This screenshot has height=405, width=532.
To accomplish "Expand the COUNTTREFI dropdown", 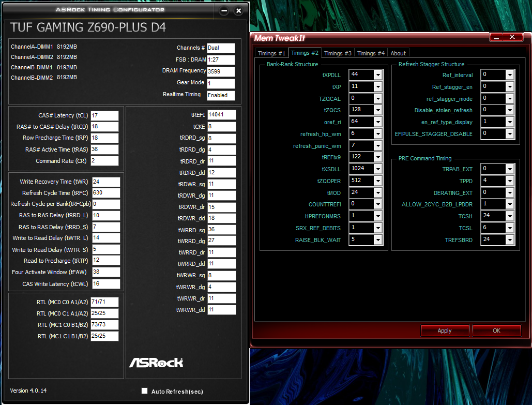I will pyautogui.click(x=377, y=204).
